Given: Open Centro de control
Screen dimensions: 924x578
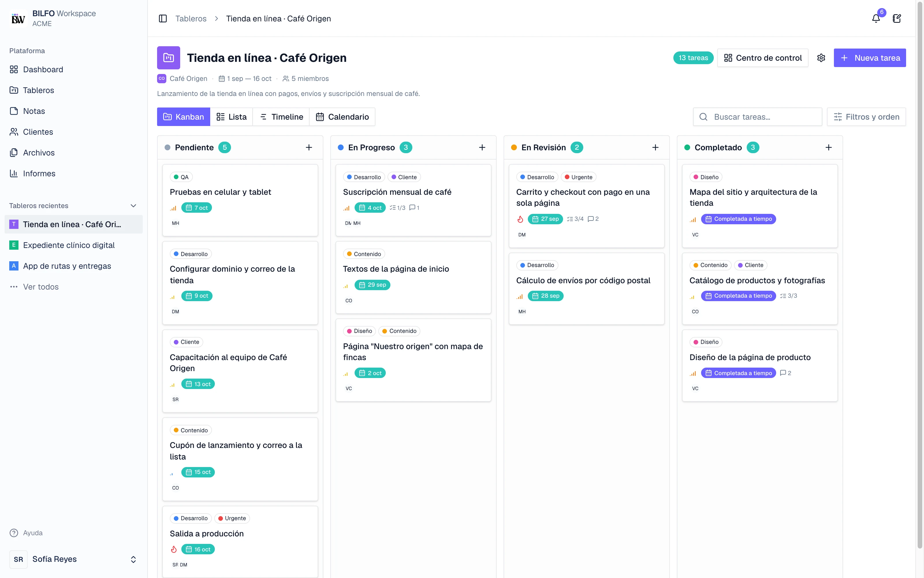Looking at the screenshot, I should coord(763,58).
